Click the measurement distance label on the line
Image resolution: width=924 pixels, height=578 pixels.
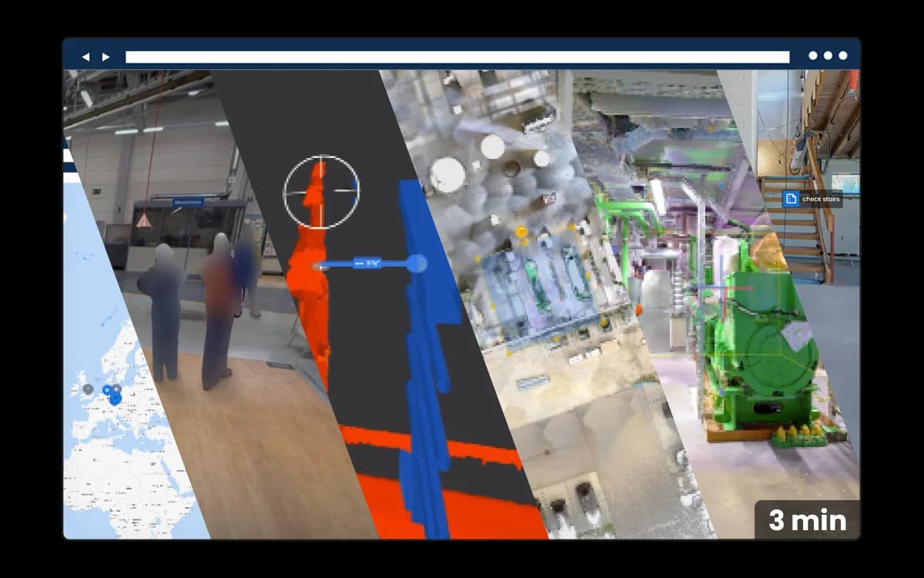[x=369, y=264]
